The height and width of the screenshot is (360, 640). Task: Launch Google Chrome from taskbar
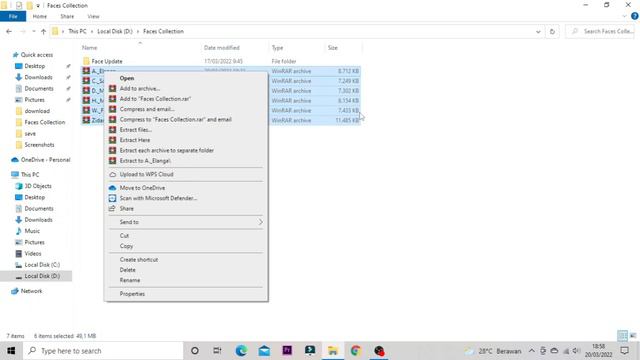356,351
